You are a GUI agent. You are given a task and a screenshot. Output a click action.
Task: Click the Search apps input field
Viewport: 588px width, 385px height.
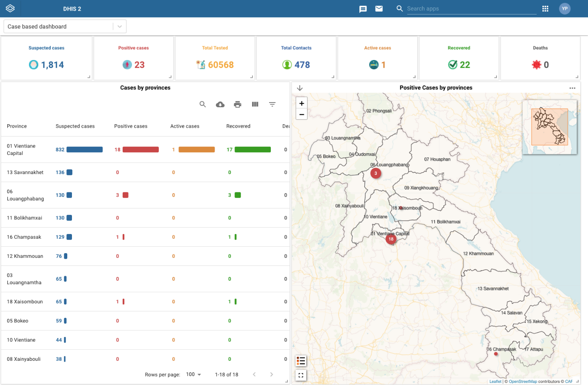471,9
